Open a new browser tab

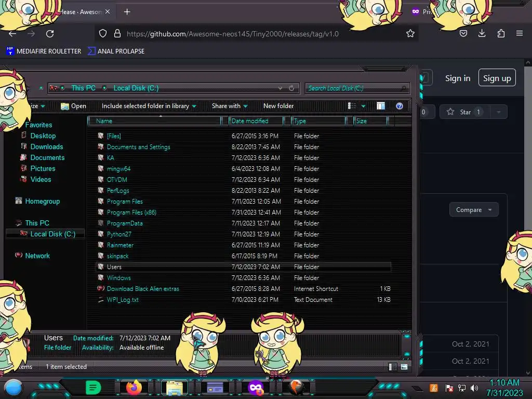pyautogui.click(x=127, y=12)
